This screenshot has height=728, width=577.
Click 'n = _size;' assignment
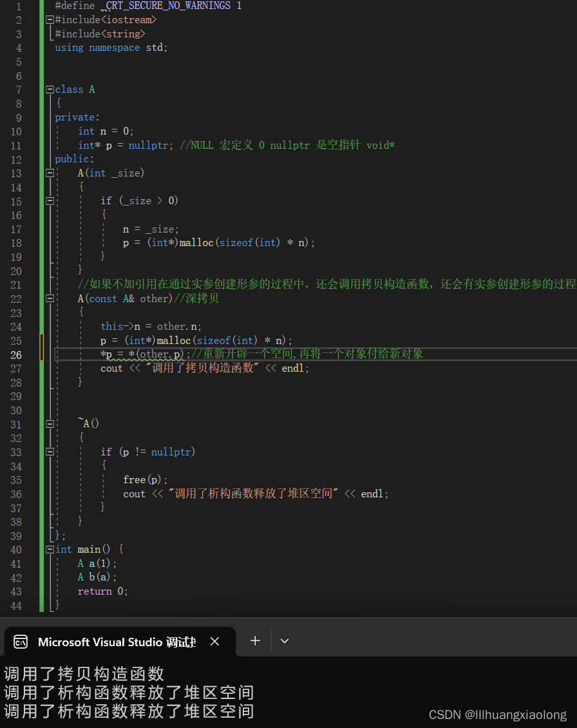pyautogui.click(x=151, y=229)
